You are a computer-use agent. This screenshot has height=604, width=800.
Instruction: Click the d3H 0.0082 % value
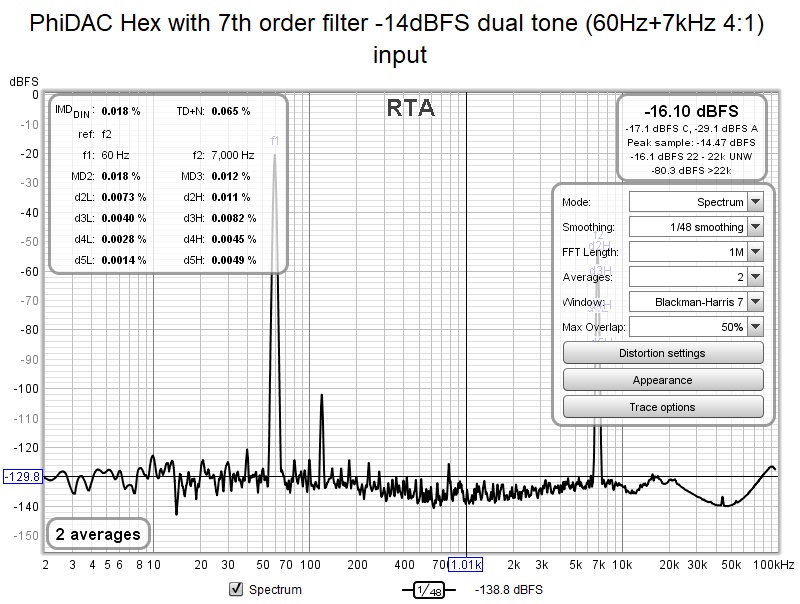click(x=234, y=218)
